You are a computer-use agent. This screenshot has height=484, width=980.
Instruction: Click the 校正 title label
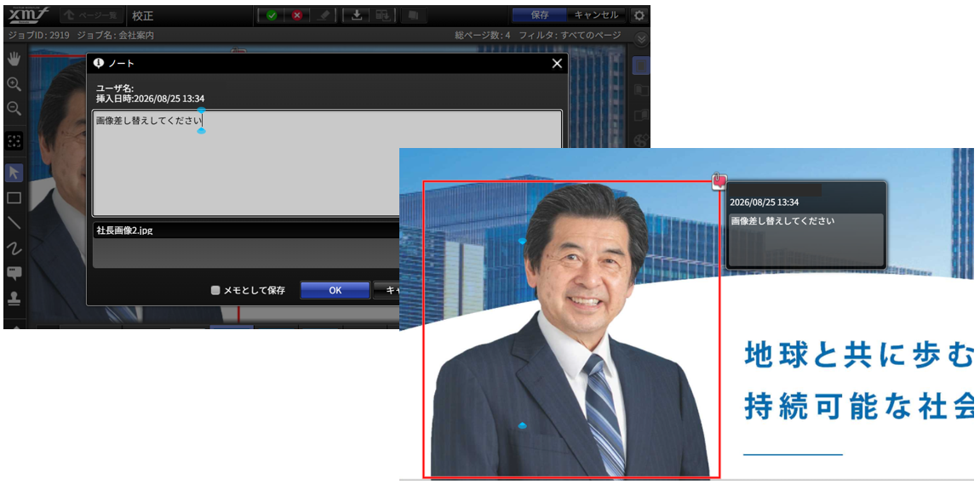pyautogui.click(x=143, y=15)
